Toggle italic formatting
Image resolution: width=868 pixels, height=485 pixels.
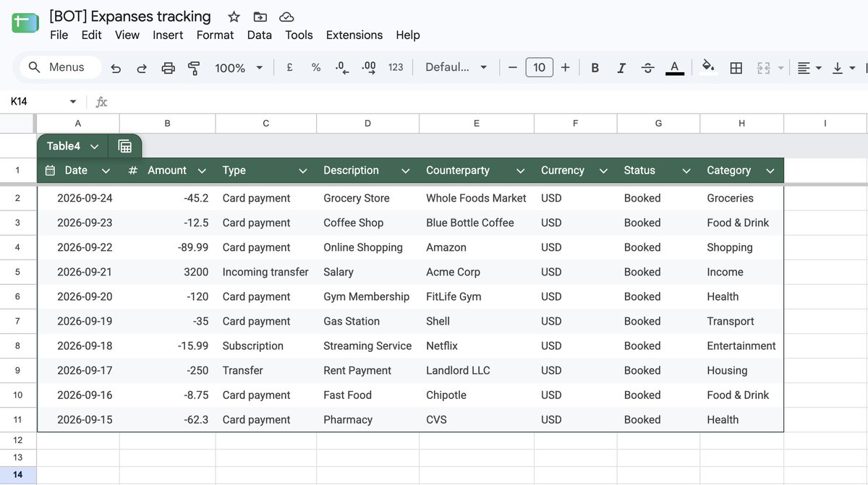click(x=621, y=67)
